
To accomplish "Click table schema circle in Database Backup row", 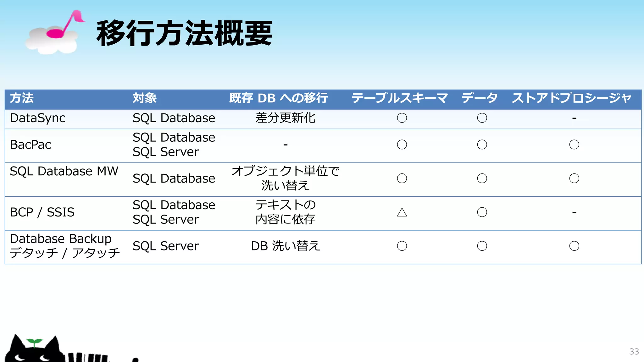I will pyautogui.click(x=402, y=246).
